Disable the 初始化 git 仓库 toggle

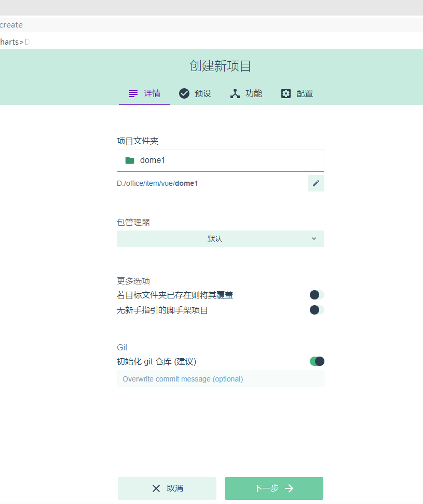click(x=316, y=361)
